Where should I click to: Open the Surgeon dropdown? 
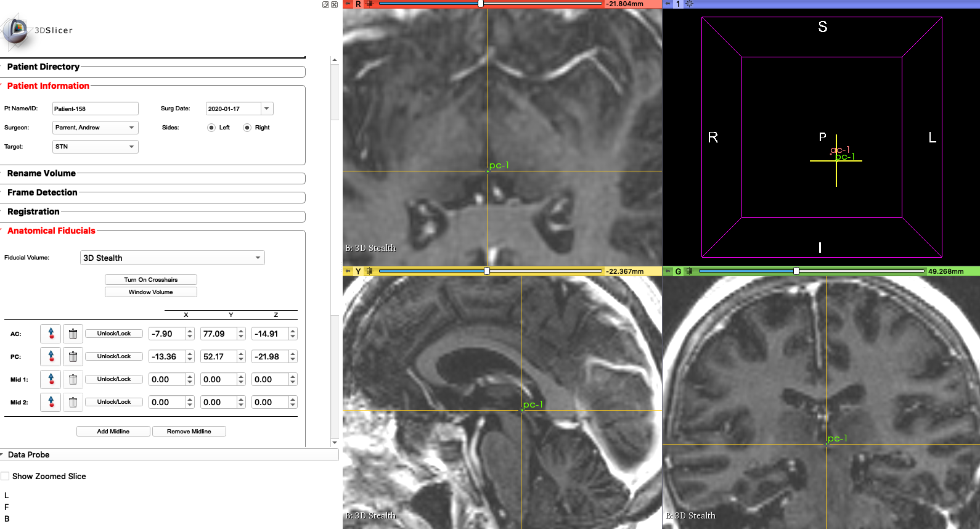click(96, 128)
